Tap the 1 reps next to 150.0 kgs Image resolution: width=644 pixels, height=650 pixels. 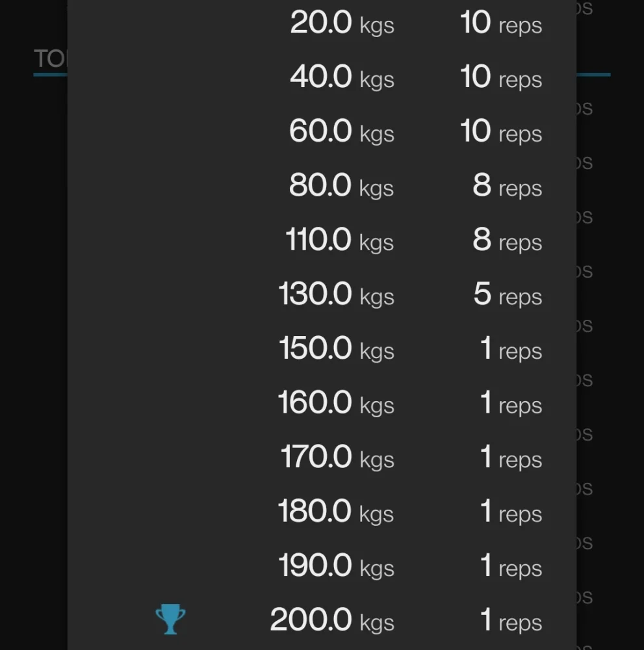[511, 349]
